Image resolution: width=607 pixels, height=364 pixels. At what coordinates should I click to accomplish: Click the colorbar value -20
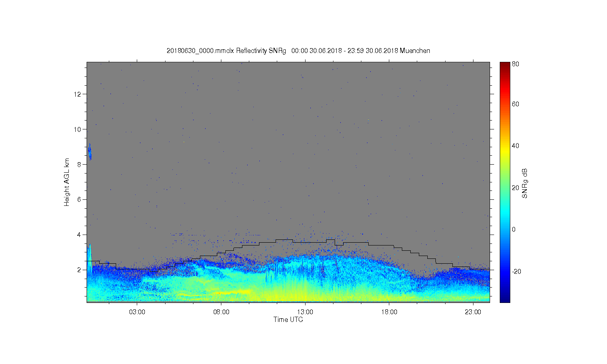(x=516, y=271)
